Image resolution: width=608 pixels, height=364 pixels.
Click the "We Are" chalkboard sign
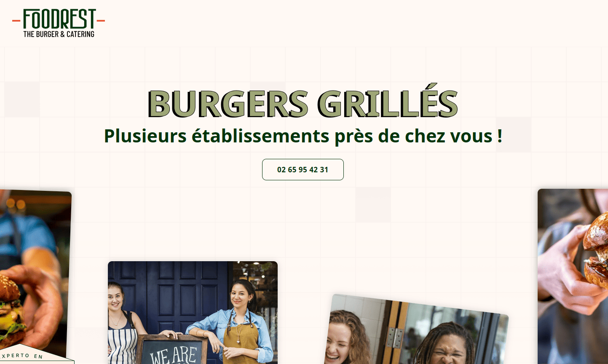173,351
